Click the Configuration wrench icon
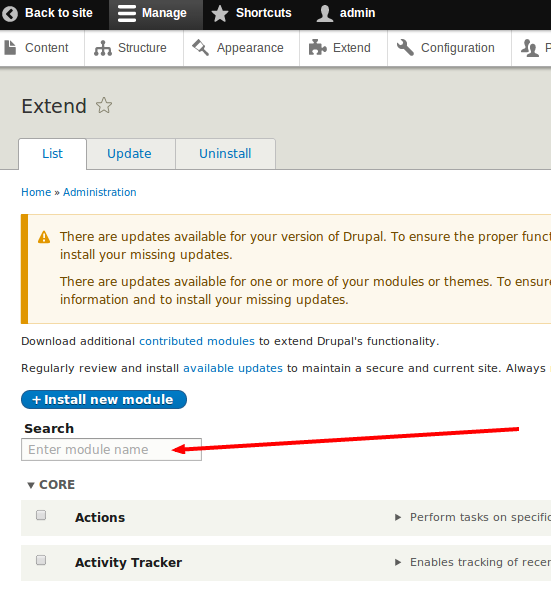 point(405,48)
